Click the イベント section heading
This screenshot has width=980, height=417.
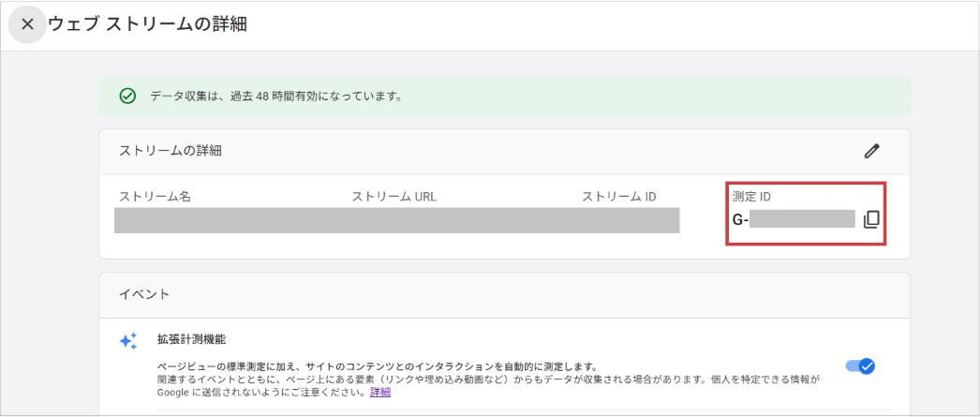pos(144,294)
